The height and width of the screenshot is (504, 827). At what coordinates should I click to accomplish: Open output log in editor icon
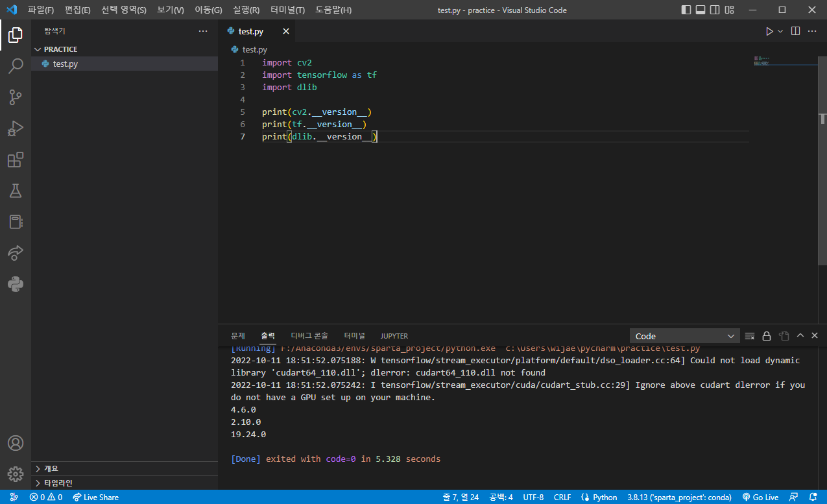click(x=784, y=336)
